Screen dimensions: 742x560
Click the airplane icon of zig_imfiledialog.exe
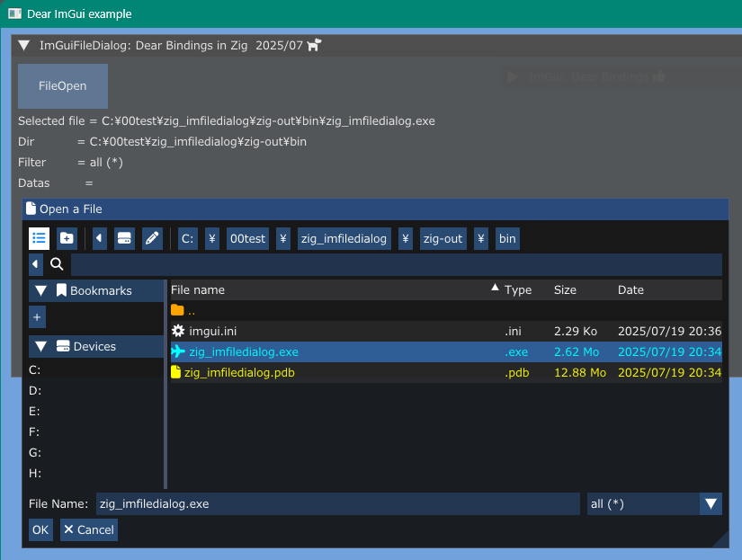click(178, 351)
